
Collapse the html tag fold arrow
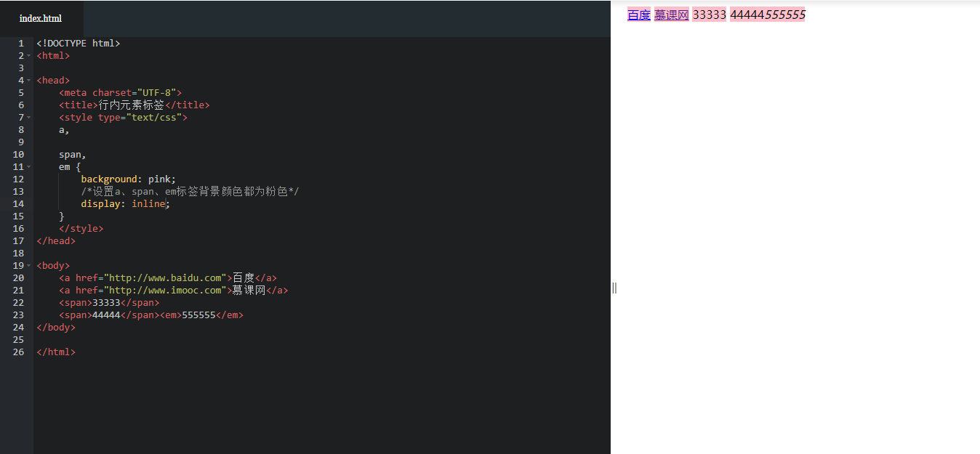click(29, 56)
